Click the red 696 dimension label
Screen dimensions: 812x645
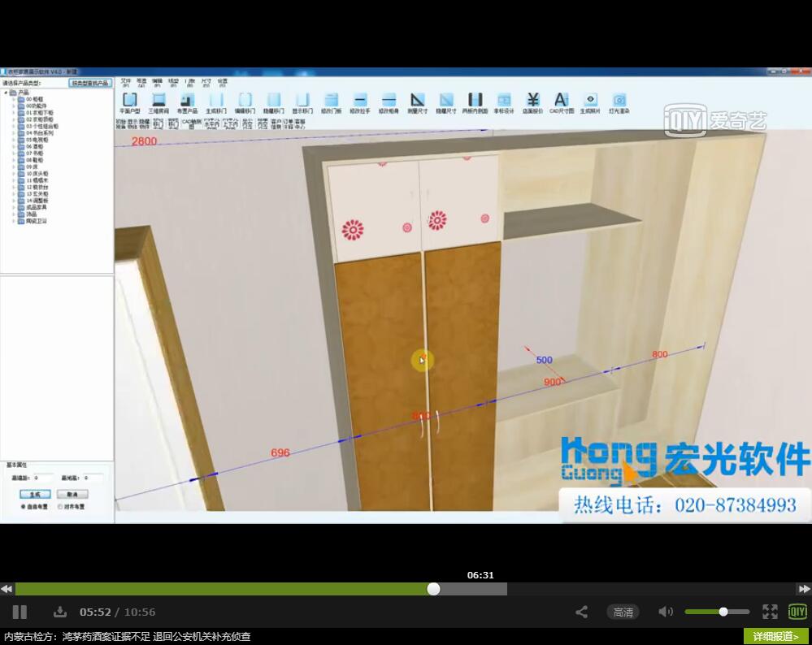[x=280, y=452]
